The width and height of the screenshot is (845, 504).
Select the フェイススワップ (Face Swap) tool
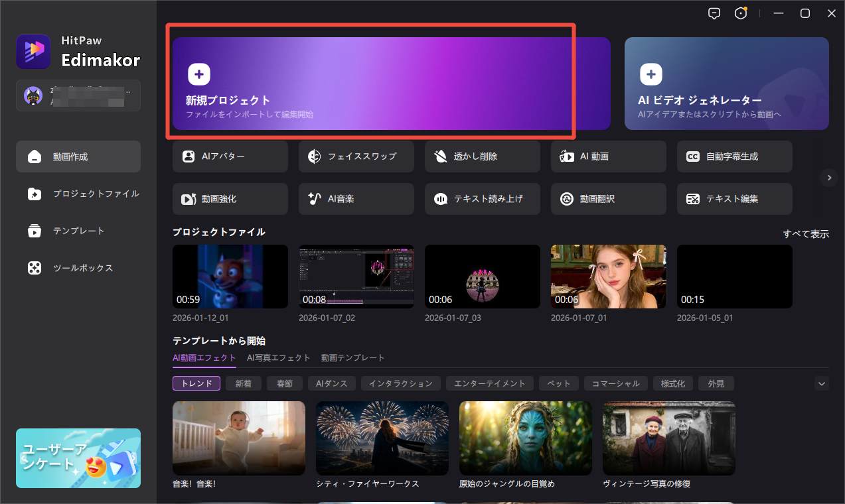356,156
